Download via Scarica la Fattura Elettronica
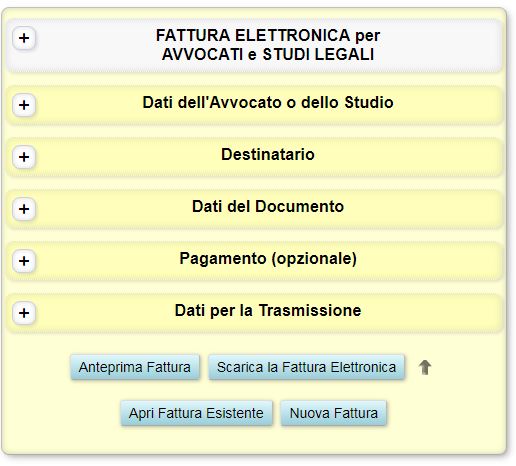The width and height of the screenshot is (516, 466). tap(307, 367)
